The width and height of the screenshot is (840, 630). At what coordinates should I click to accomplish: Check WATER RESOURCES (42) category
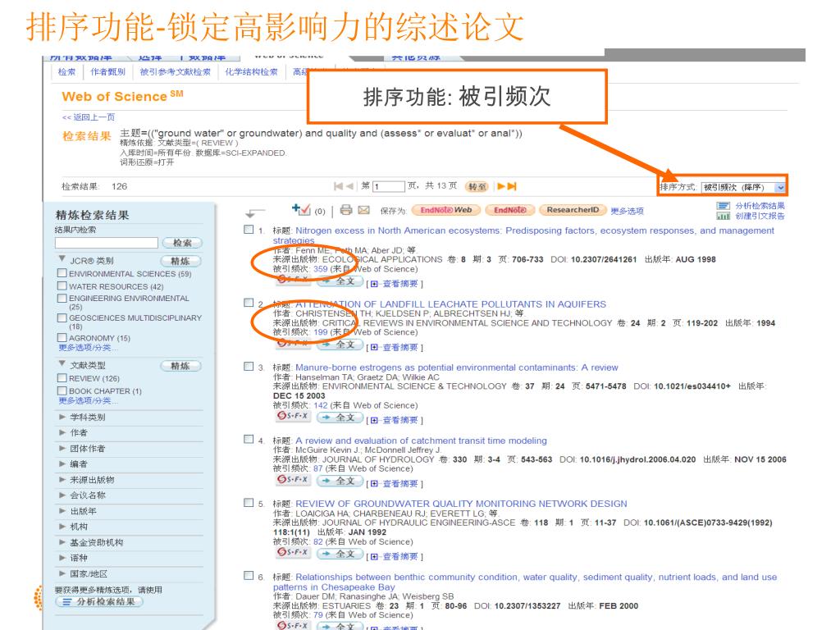click(62, 286)
